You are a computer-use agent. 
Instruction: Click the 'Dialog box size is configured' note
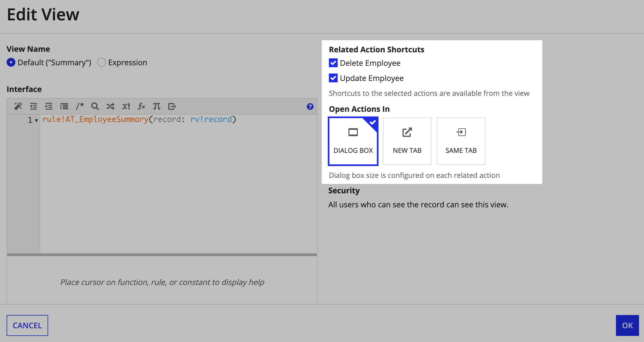coord(414,175)
